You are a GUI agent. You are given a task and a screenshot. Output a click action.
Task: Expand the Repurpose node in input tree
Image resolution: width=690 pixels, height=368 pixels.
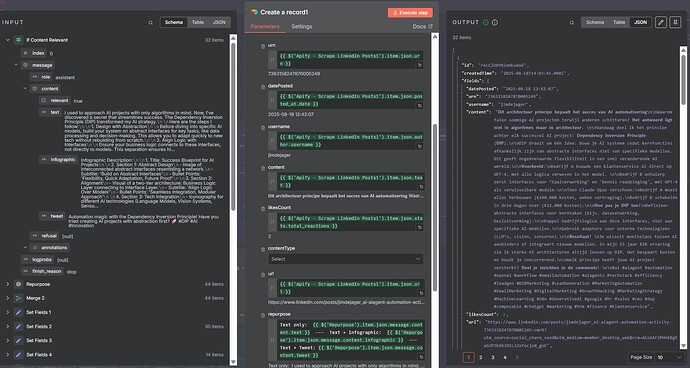(7, 284)
